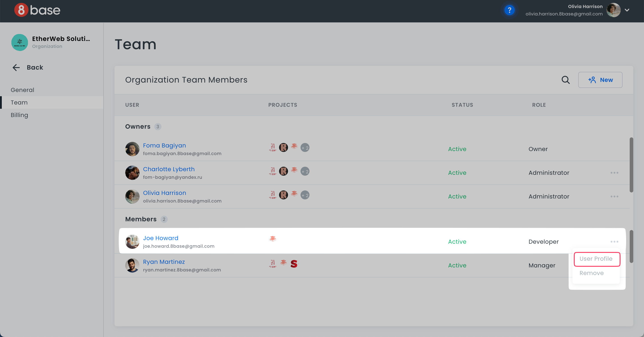Click the brown R project icon for Charlotte Lyberth
The height and width of the screenshot is (337, 644).
283,171
